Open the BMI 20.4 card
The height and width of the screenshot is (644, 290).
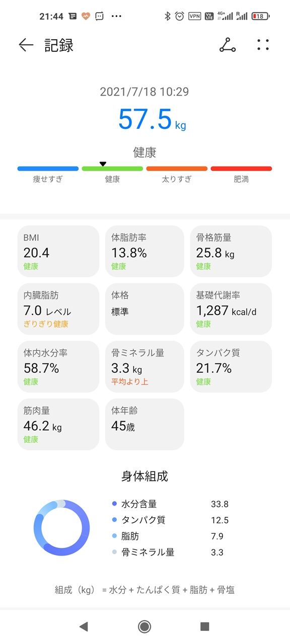coord(58,251)
